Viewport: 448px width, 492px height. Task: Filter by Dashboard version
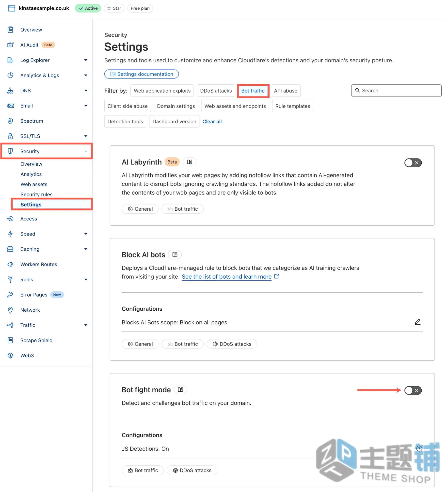pyautogui.click(x=174, y=122)
